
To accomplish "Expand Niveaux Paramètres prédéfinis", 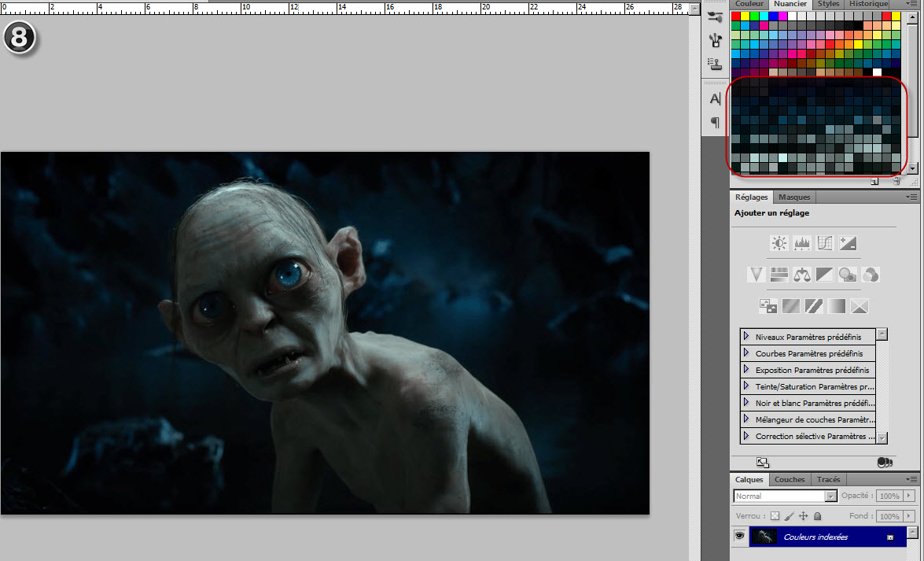I will point(746,337).
